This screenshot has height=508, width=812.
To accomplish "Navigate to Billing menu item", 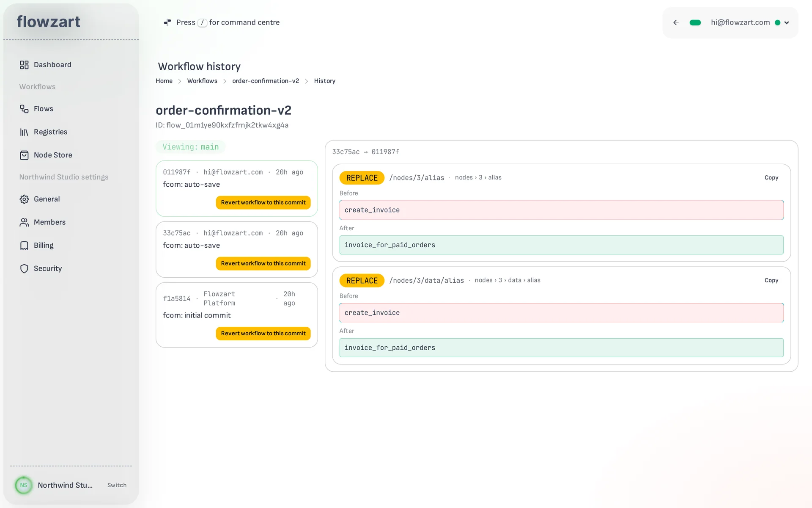I will [44, 246].
